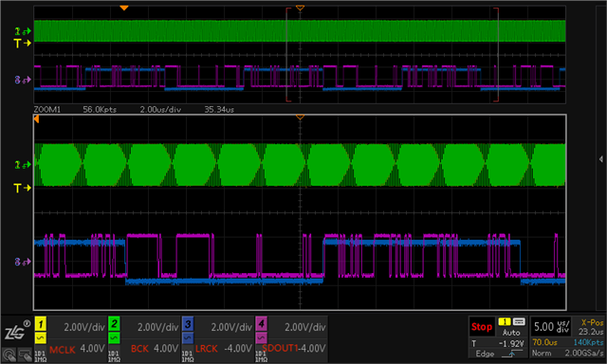The height and width of the screenshot is (364, 607).
Task: Toggle yellow channel 1 button
Action: coord(41,324)
